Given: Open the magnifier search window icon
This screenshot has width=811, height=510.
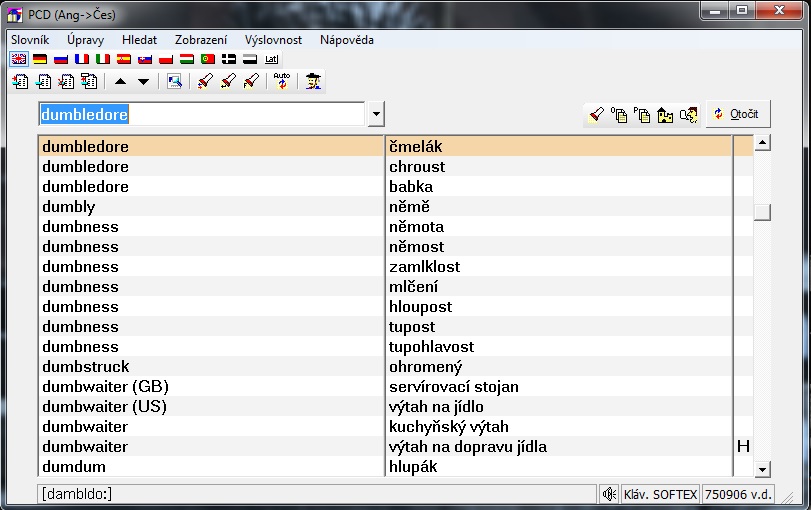Looking at the screenshot, I should (174, 81).
